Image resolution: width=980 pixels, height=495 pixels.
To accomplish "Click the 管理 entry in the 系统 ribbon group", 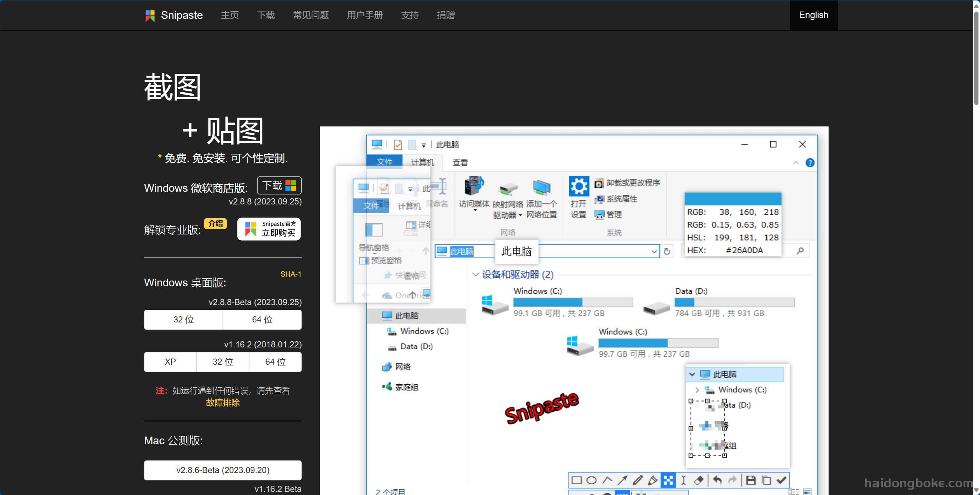I will [x=608, y=215].
